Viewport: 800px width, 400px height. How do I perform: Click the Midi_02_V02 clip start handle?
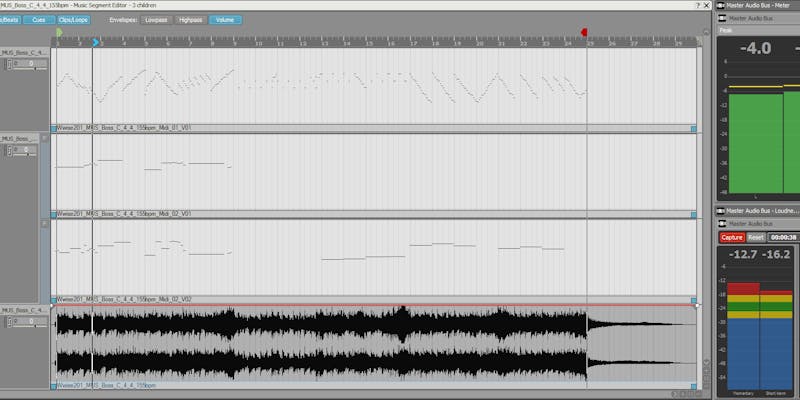point(54,299)
